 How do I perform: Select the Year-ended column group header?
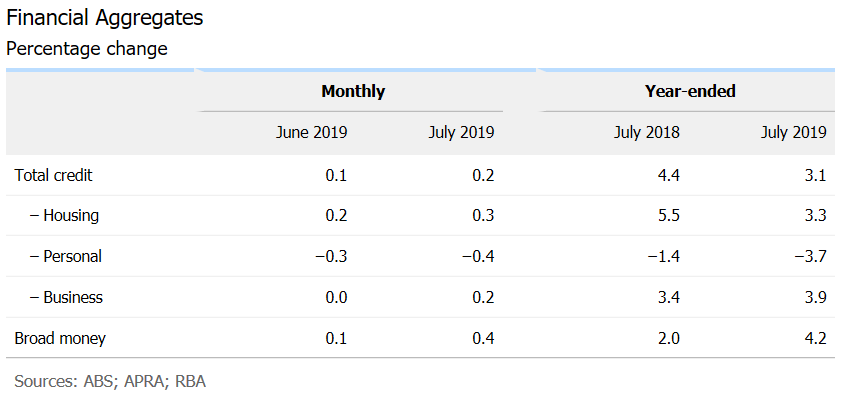pos(690,91)
